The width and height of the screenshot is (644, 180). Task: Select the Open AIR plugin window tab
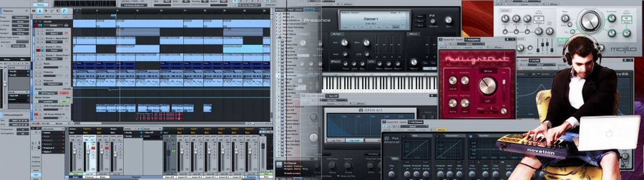pyautogui.click(x=332, y=96)
